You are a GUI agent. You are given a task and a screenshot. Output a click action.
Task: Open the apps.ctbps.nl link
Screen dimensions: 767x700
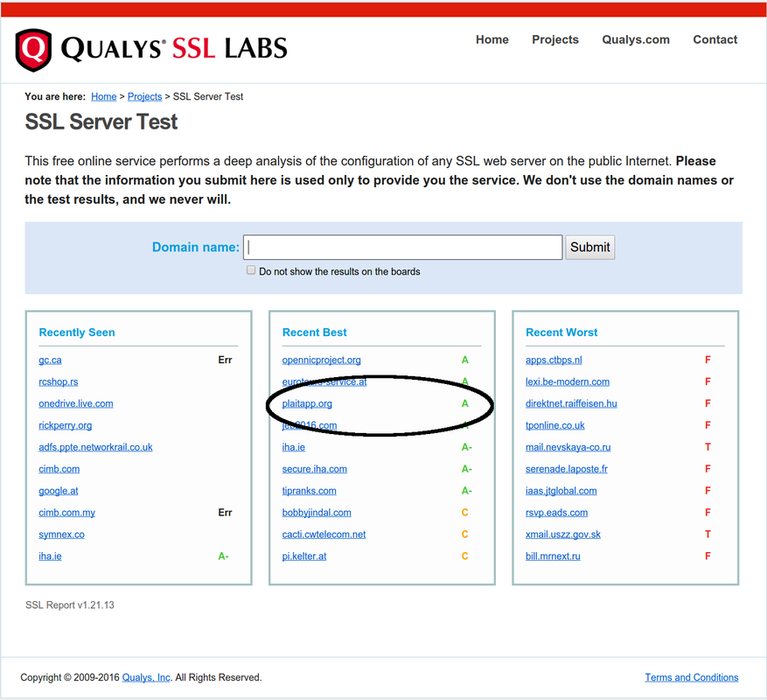click(554, 360)
